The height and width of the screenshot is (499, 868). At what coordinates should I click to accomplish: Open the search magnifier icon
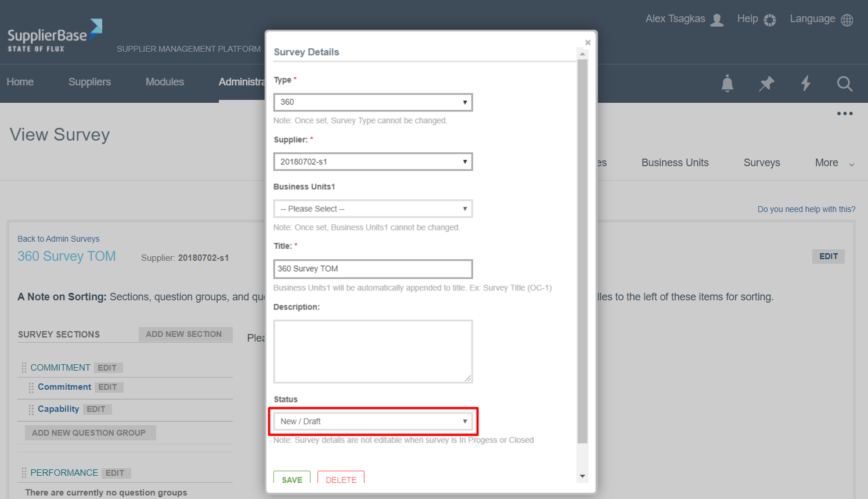844,84
